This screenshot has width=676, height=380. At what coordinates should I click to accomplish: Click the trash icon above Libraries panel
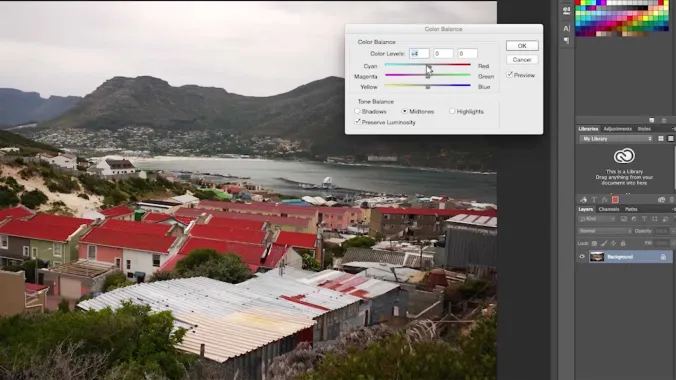664,120
